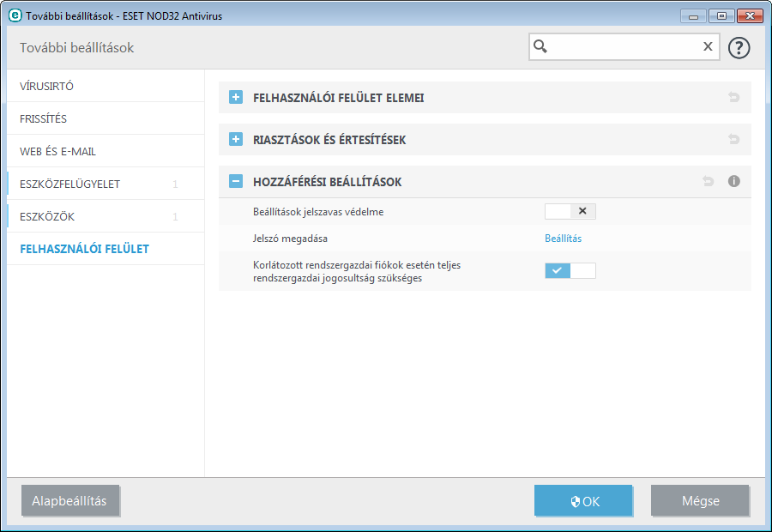The image size is (772, 532).
Task: Close the További beállítások window
Action: point(750,16)
